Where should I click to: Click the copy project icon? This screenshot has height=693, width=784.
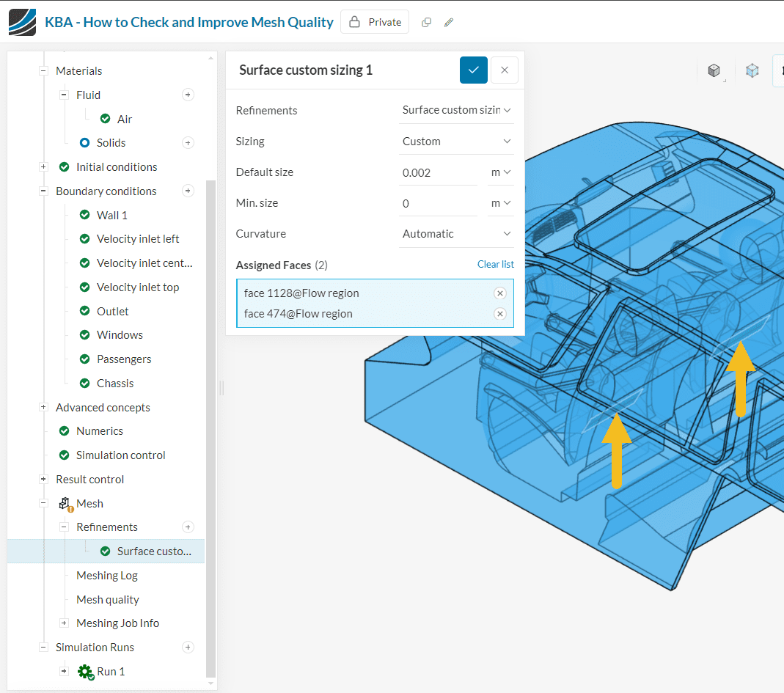(x=426, y=22)
